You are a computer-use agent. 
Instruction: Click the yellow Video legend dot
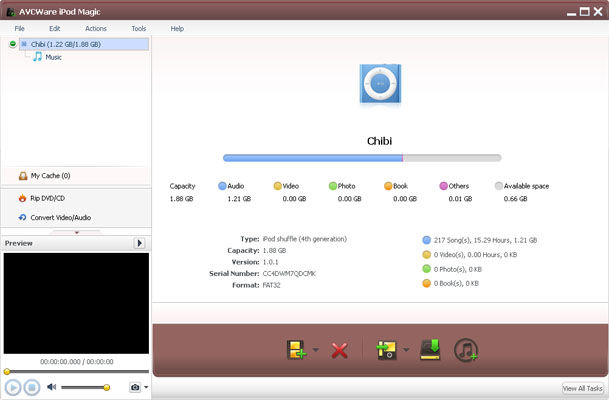tap(277, 186)
